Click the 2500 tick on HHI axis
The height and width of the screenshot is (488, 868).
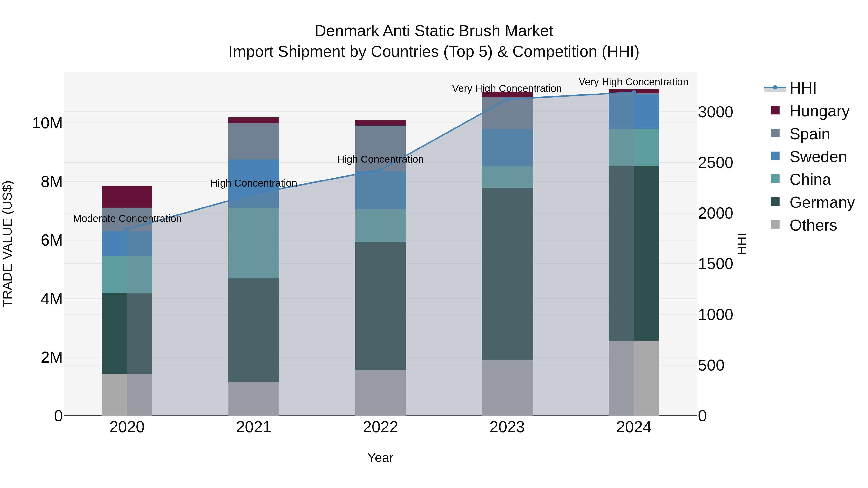click(716, 163)
